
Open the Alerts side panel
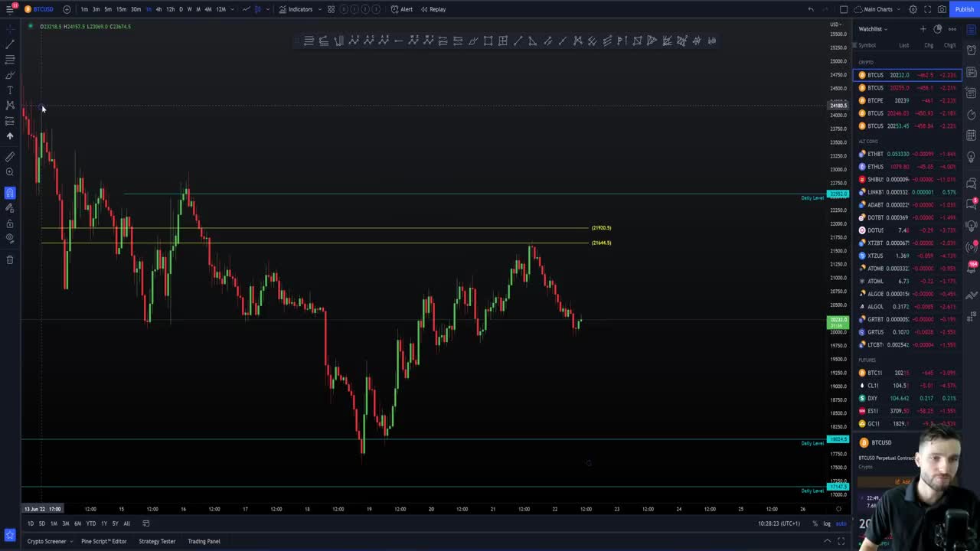coord(972,50)
